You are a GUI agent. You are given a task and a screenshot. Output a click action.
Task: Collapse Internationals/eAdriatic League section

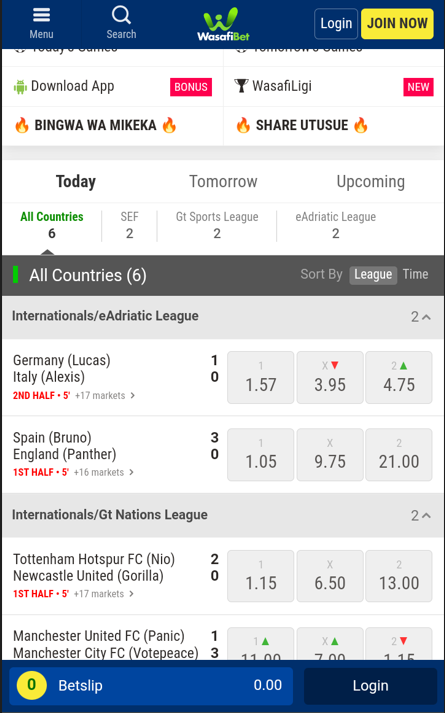pos(420,317)
